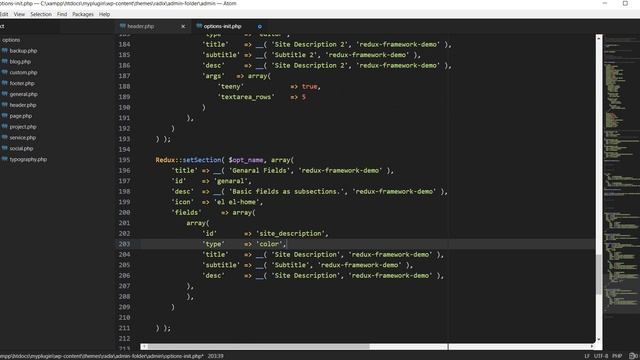Click the file icon beside social.php
This screenshot has width=640, height=360.
click(x=4, y=149)
